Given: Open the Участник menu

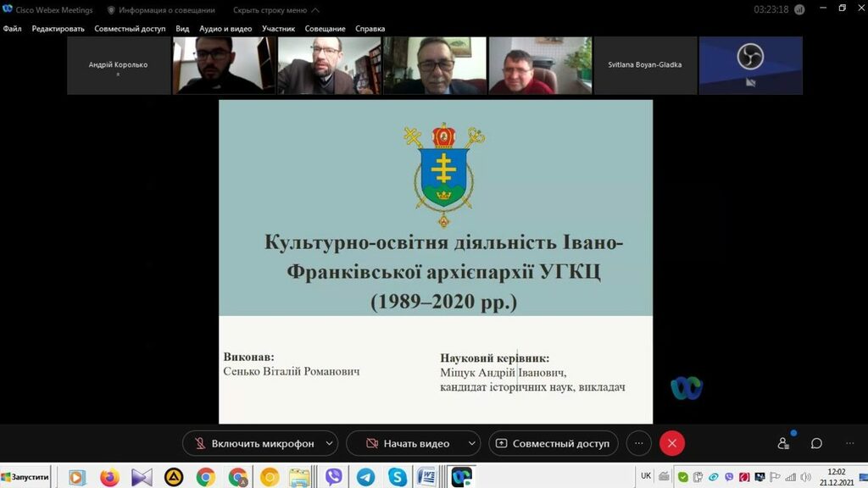Looking at the screenshot, I should (x=278, y=29).
